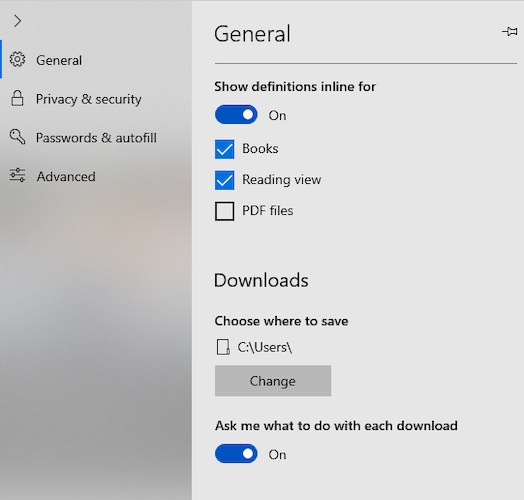Open the General settings tab

tap(96, 60)
